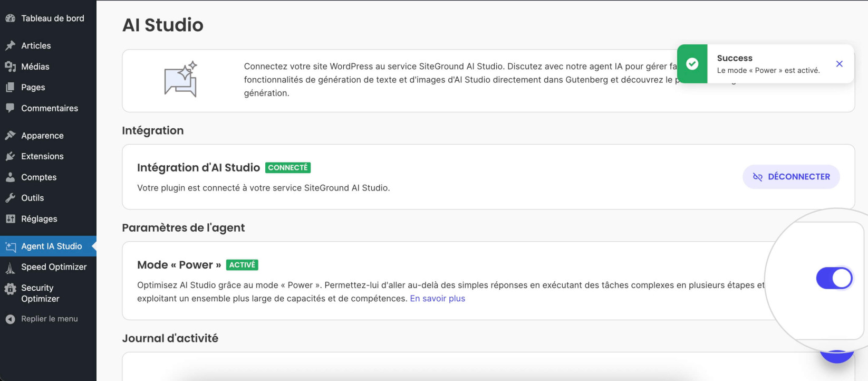868x381 pixels.
Task: Click the Security Optimizer gear icon
Action: point(10,289)
